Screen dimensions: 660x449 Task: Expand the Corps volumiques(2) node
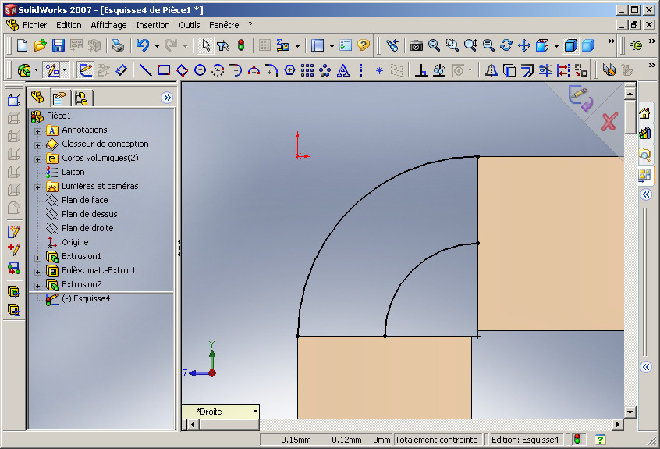click(37, 159)
